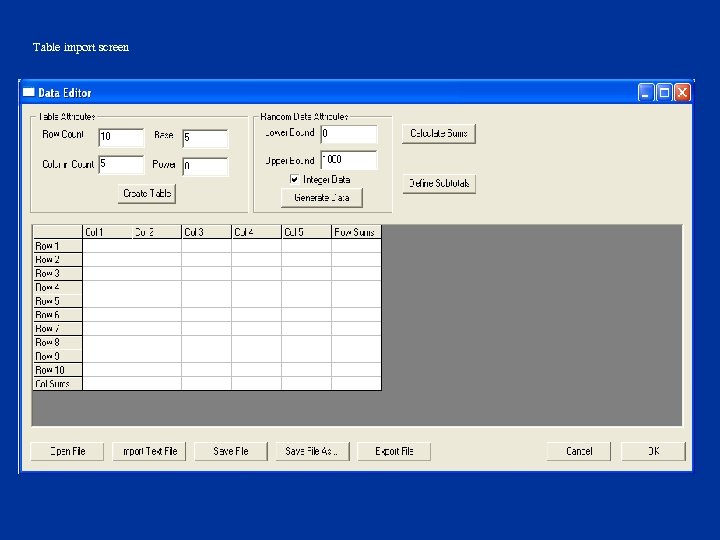Open the Define Subtotals dialog button

[x=439, y=184]
